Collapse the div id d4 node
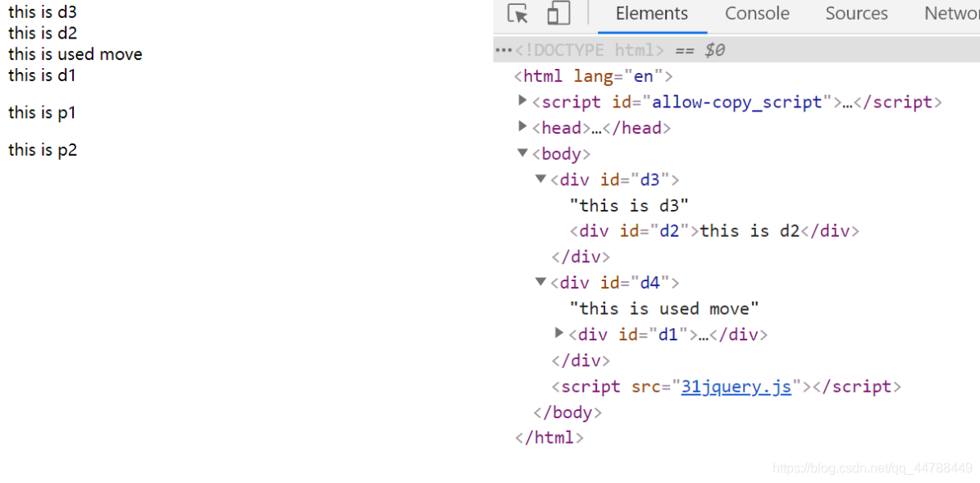The image size is (980, 483). pyautogui.click(x=541, y=282)
